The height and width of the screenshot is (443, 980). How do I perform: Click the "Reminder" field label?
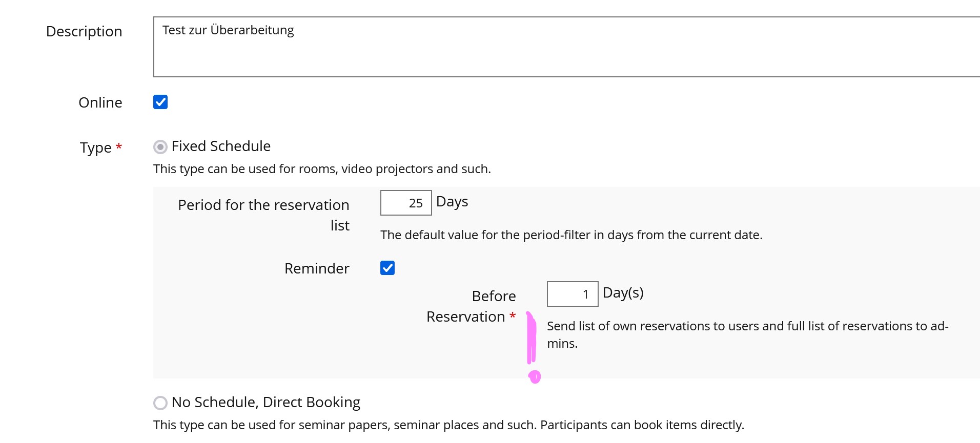click(317, 268)
